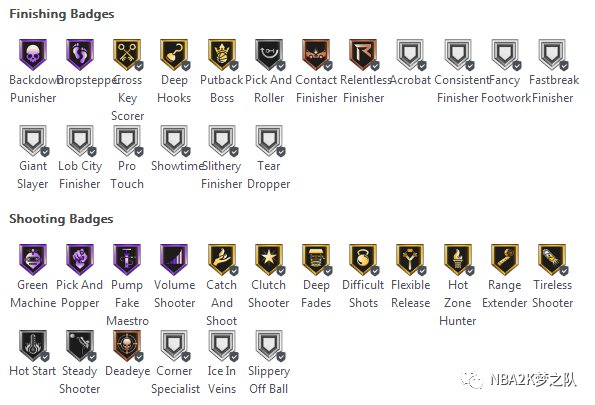
Task: Pick the Deep Hooks hook badge icon
Action: point(175,55)
